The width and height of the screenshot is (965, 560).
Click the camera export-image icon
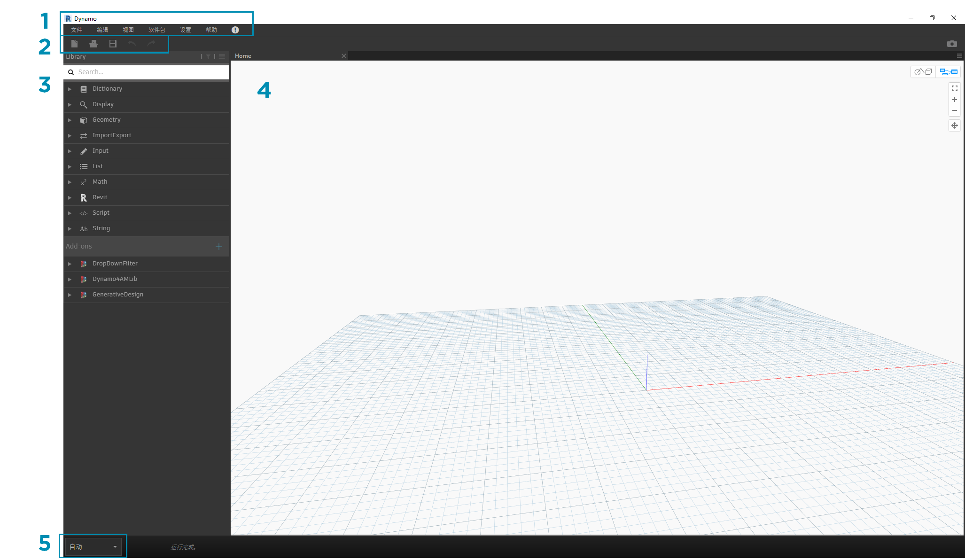coord(952,44)
